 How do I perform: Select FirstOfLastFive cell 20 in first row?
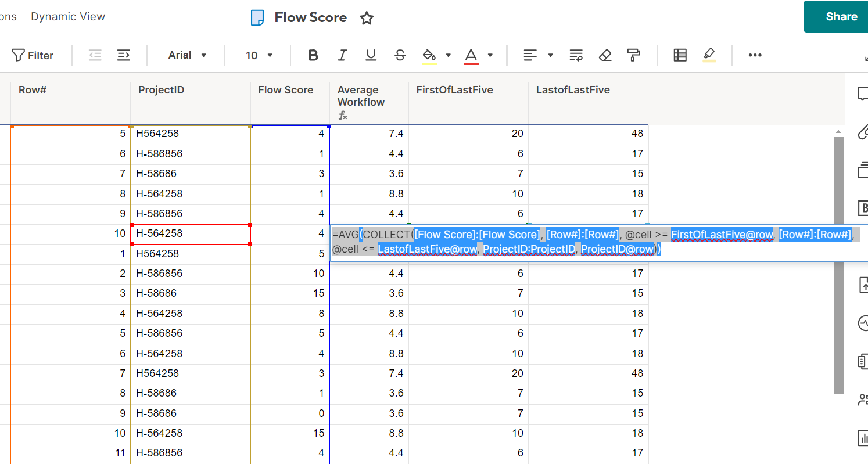click(468, 134)
